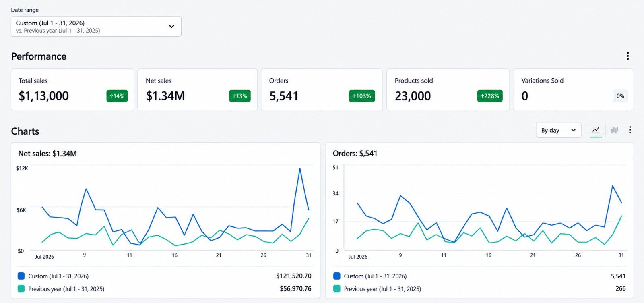The image size is (644, 303).
Task: Click the Date range chevron arrow
Action: [x=171, y=26]
